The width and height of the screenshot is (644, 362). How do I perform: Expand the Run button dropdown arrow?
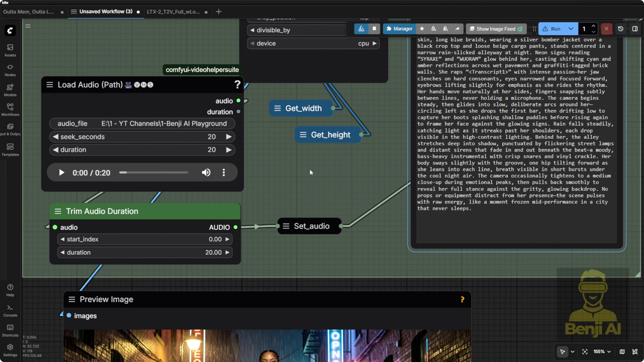tap(571, 29)
